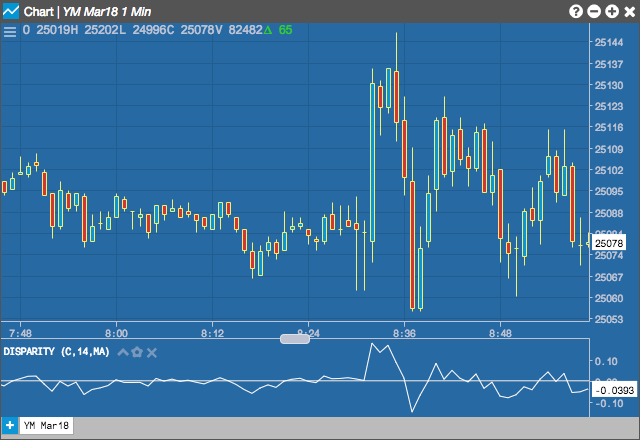Click the chart line logo icon

[11, 11]
